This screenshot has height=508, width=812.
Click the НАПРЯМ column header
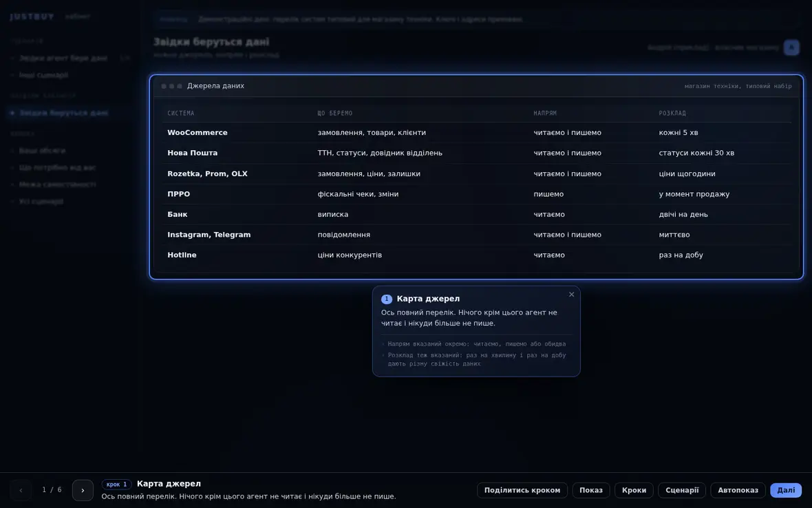[x=545, y=113]
